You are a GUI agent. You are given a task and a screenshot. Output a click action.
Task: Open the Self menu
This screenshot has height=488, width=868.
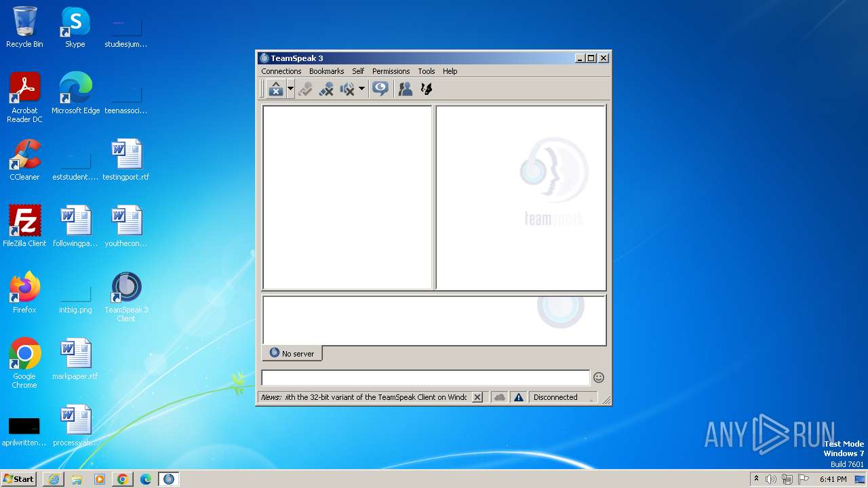tap(358, 71)
